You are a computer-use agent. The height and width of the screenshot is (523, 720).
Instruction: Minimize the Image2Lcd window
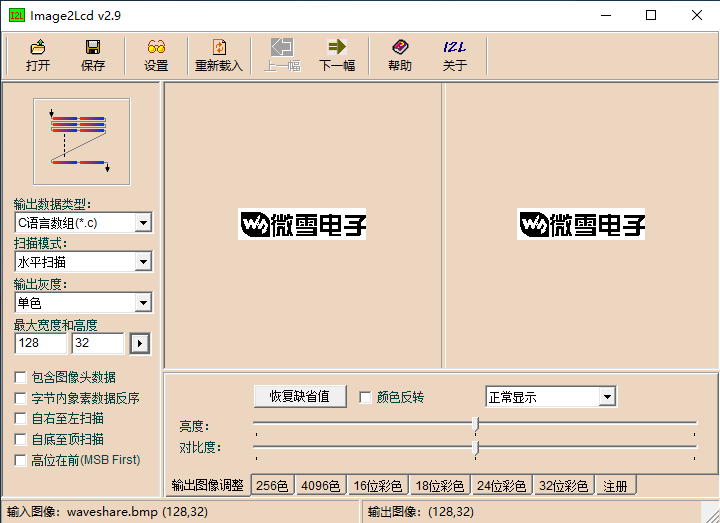tap(606, 15)
